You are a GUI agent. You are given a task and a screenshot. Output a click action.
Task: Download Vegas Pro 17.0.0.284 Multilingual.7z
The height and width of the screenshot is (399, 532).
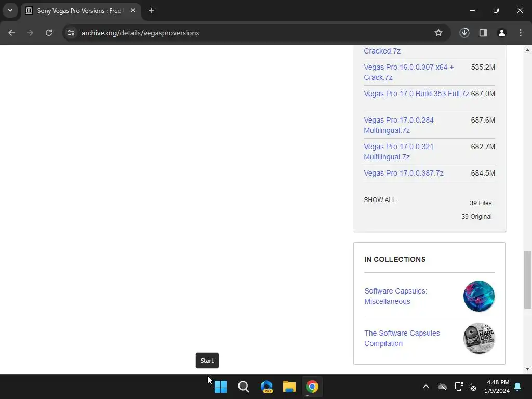398,125
